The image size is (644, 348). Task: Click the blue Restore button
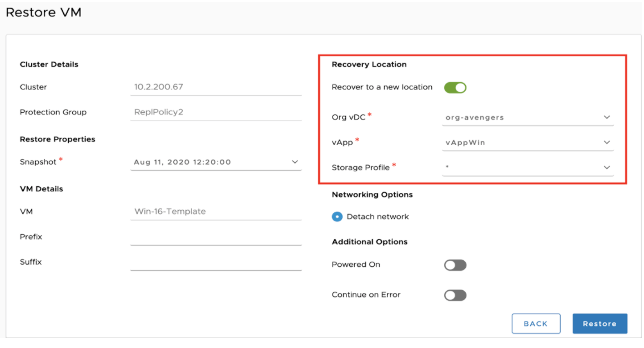point(600,324)
